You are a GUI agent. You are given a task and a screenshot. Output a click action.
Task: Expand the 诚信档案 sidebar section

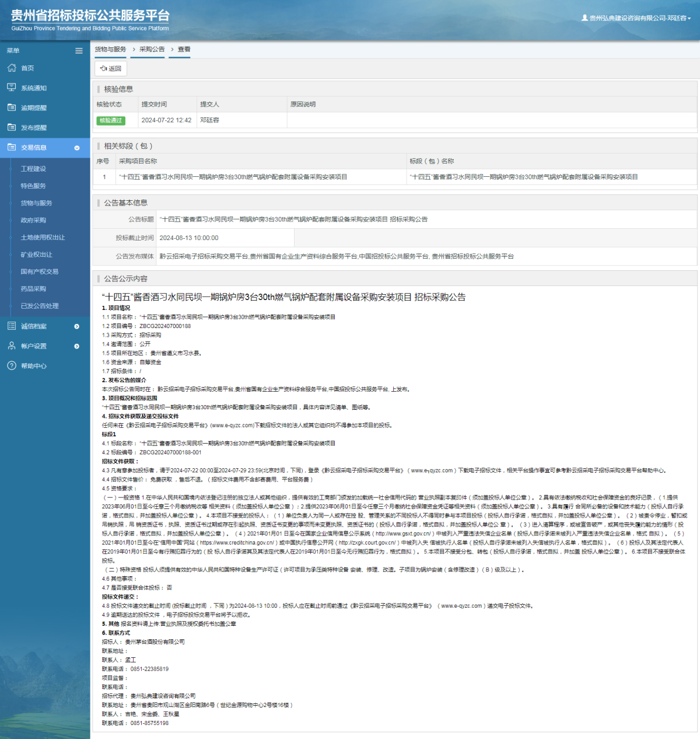(76, 326)
